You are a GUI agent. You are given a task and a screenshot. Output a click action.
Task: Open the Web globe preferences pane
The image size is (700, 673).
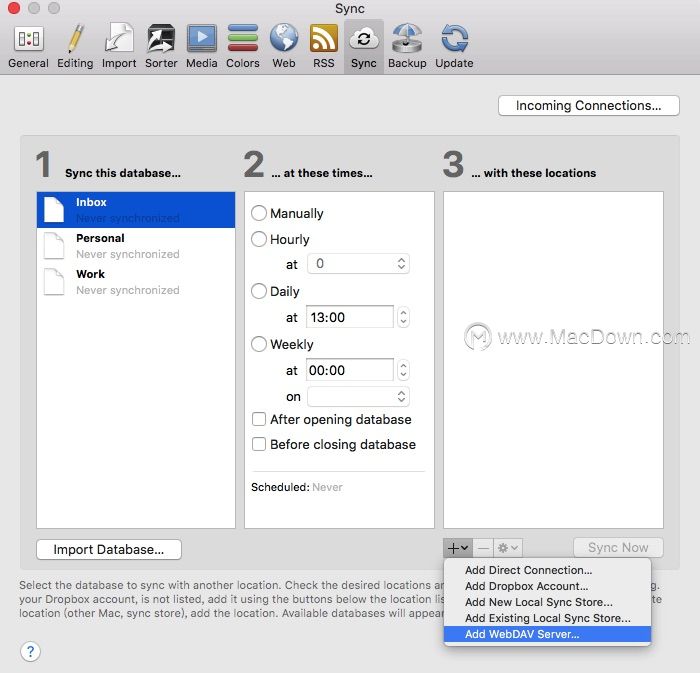[284, 46]
